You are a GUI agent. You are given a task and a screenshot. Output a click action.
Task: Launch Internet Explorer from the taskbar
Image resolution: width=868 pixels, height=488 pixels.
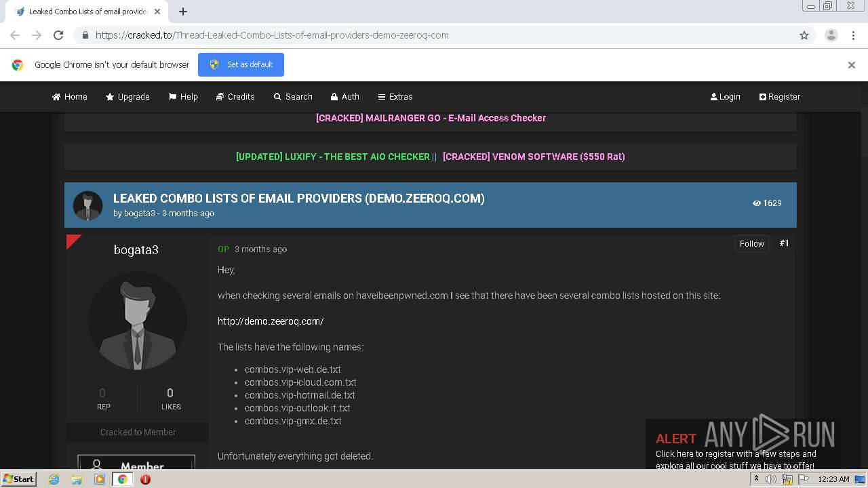(54, 479)
